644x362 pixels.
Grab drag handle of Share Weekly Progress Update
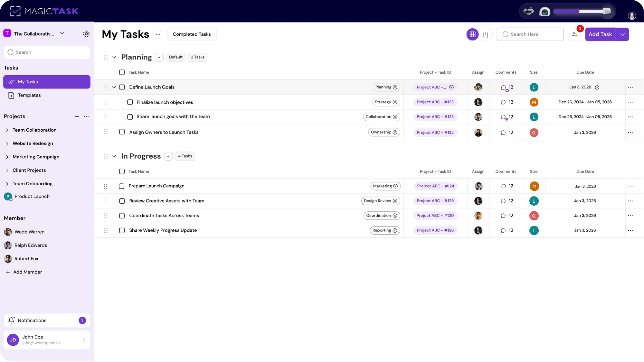click(106, 230)
